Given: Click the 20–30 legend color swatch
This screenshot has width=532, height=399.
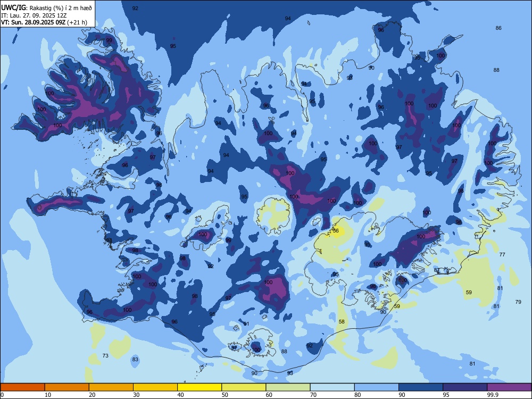Looking at the screenshot, I should (x=111, y=387).
